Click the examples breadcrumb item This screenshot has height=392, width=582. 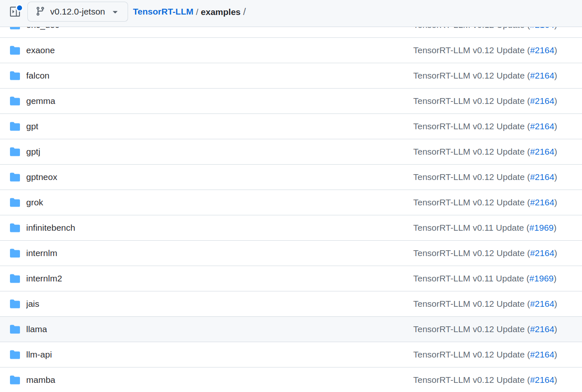click(220, 12)
